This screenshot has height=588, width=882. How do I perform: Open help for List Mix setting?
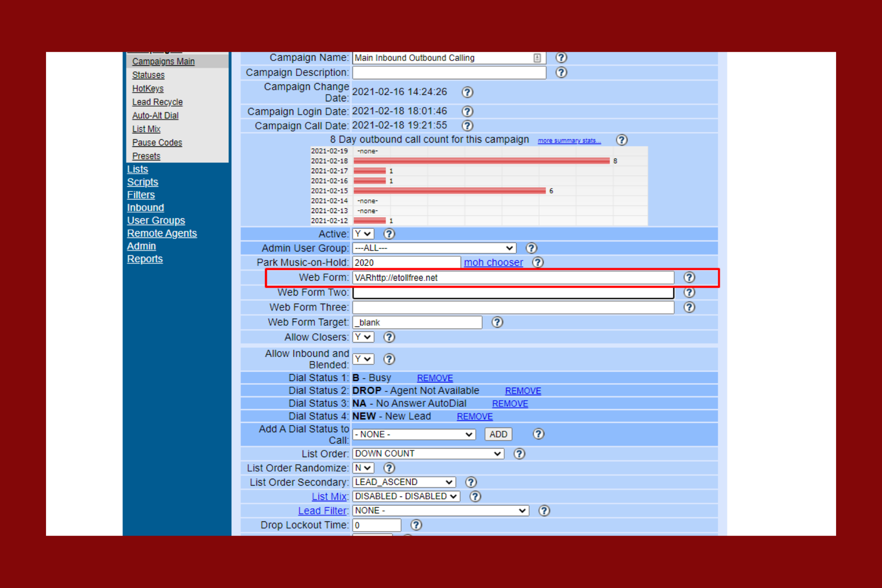click(475, 496)
